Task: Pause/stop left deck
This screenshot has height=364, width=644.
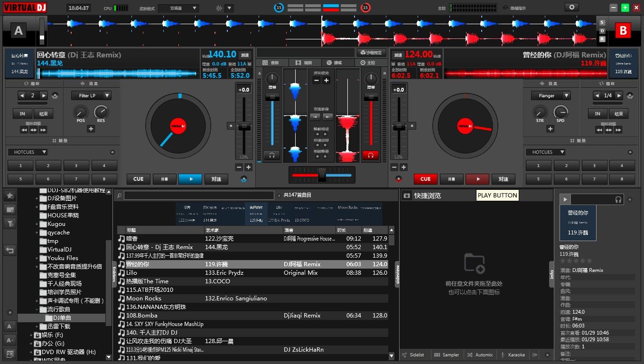Action: pos(164,179)
